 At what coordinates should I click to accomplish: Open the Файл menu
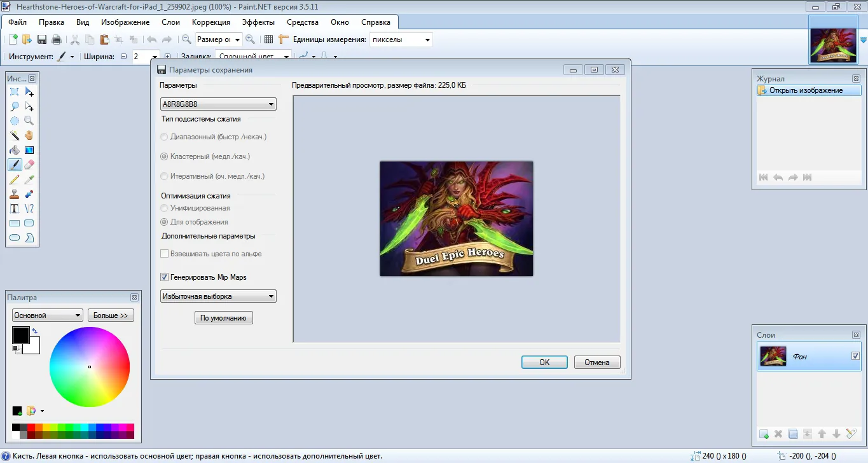(x=18, y=22)
